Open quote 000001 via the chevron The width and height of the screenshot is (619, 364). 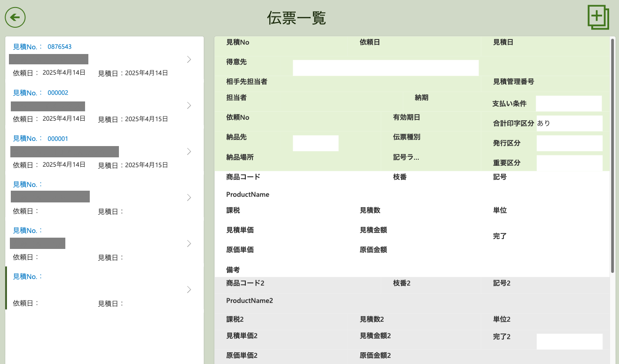coord(189,151)
